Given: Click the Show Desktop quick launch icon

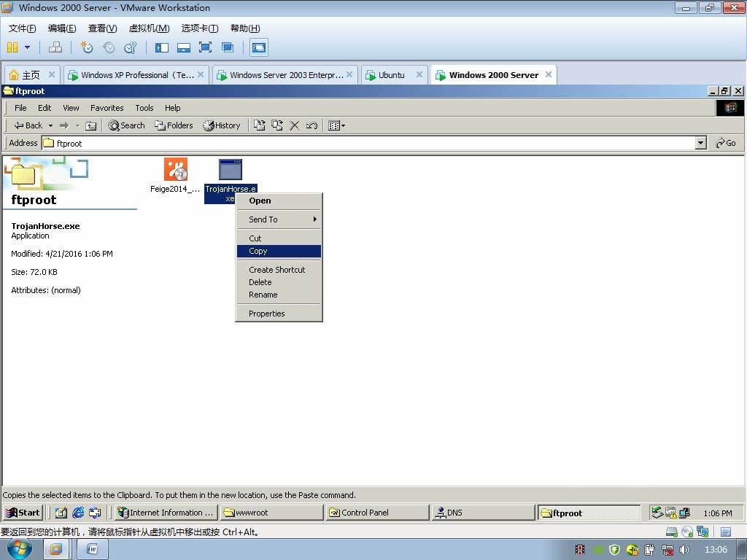Looking at the screenshot, I should (61, 513).
